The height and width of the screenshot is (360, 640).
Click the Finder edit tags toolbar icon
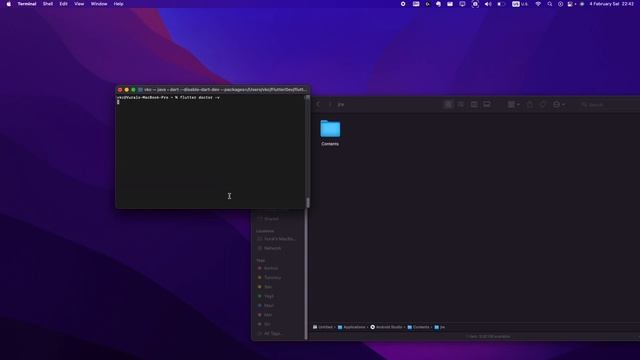click(x=542, y=104)
